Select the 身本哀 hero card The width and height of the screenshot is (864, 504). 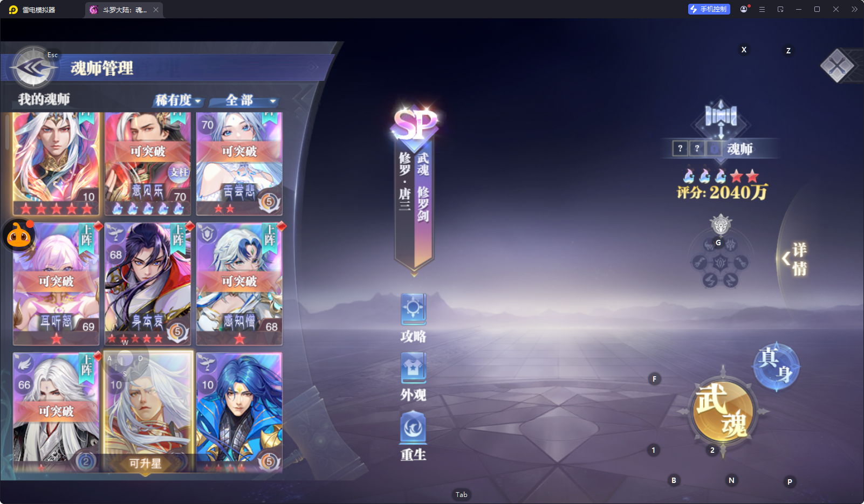(148, 284)
